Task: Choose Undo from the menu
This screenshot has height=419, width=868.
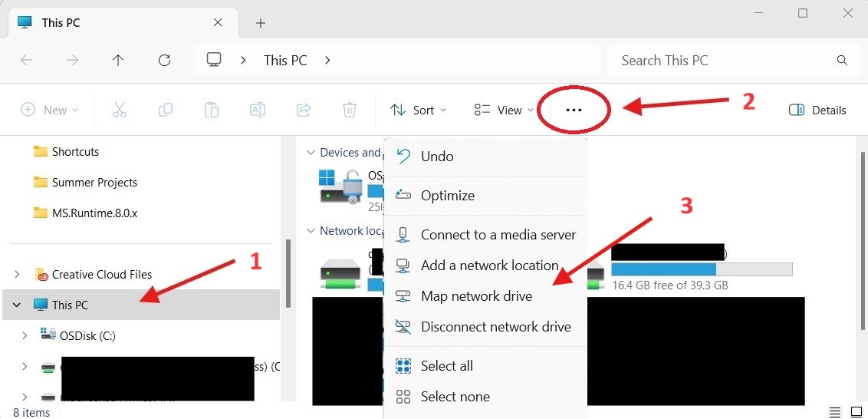Action: coord(485,157)
